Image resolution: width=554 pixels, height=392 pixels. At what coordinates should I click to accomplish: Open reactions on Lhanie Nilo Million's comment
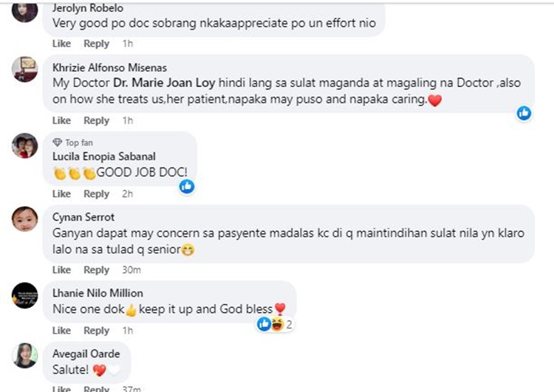pyautogui.click(x=276, y=324)
